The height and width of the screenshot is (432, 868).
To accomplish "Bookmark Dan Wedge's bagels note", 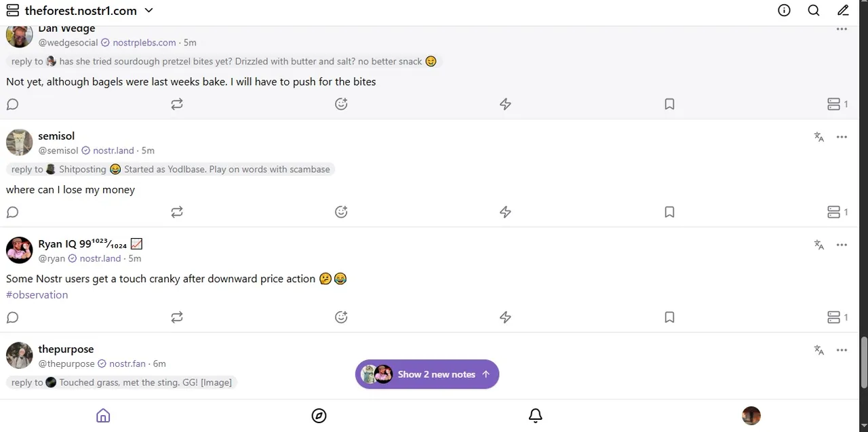I will [x=669, y=104].
